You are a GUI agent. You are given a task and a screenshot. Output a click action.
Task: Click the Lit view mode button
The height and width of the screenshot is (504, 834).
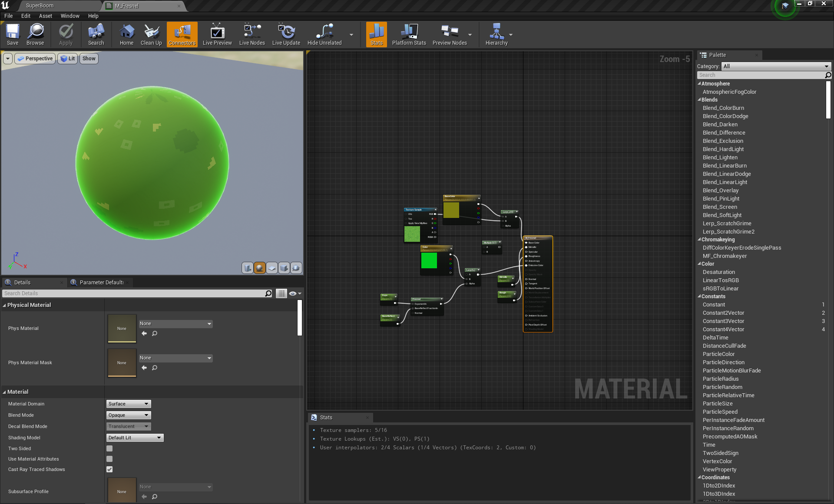[67, 59]
